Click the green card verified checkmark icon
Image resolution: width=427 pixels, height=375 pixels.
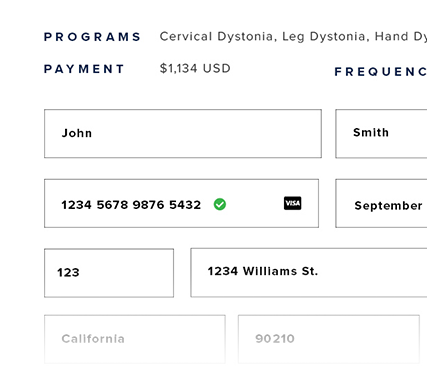(x=220, y=204)
